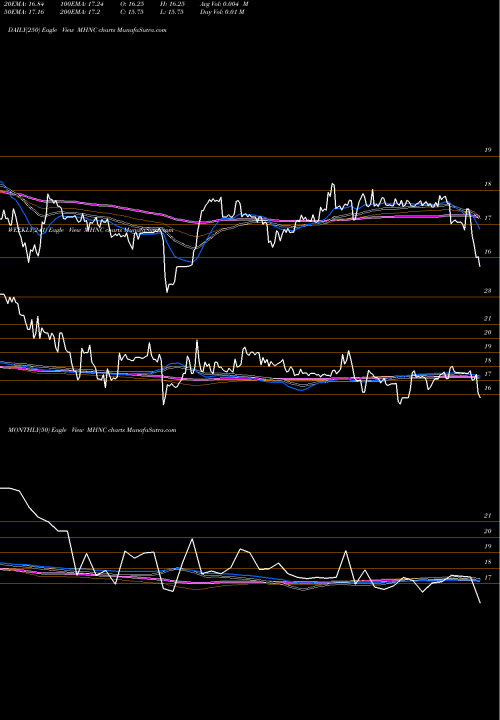The image size is (500, 720).
Task: Click the 16 price label on weekly chart
Action: pos(488,388)
